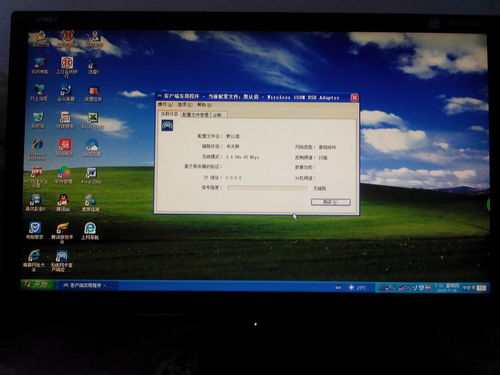This screenshot has width=500, height=375.
Task: Click the 默认值 profile name value
Action: [x=233, y=136]
